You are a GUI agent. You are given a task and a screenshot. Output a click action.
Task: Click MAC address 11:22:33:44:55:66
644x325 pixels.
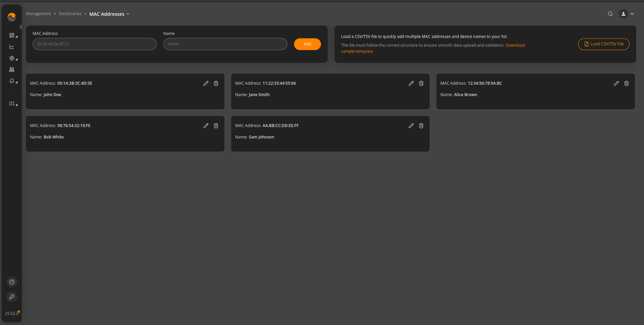coord(279,83)
